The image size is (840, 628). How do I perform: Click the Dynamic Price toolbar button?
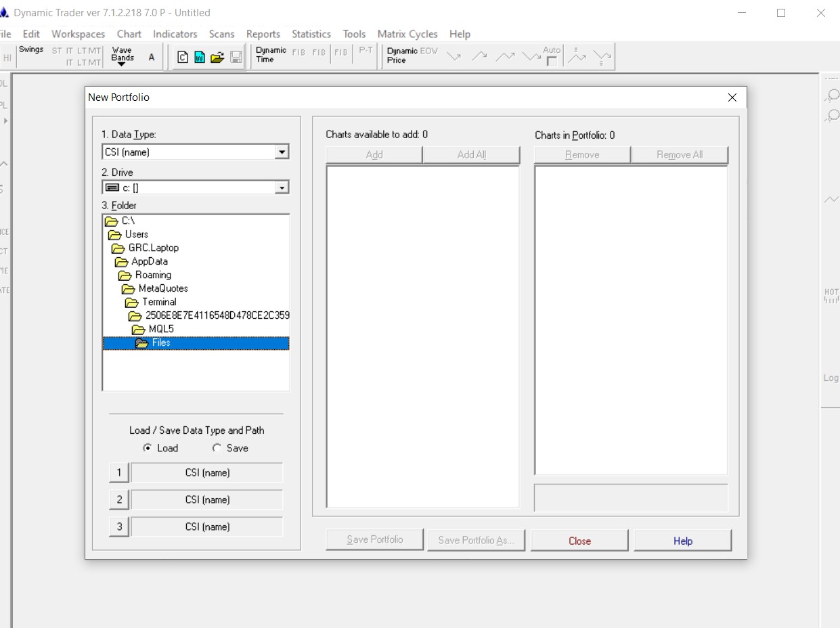401,55
